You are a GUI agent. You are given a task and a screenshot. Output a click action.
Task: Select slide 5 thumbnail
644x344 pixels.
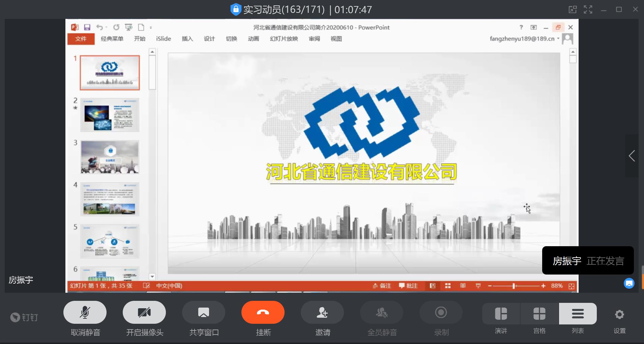point(110,241)
